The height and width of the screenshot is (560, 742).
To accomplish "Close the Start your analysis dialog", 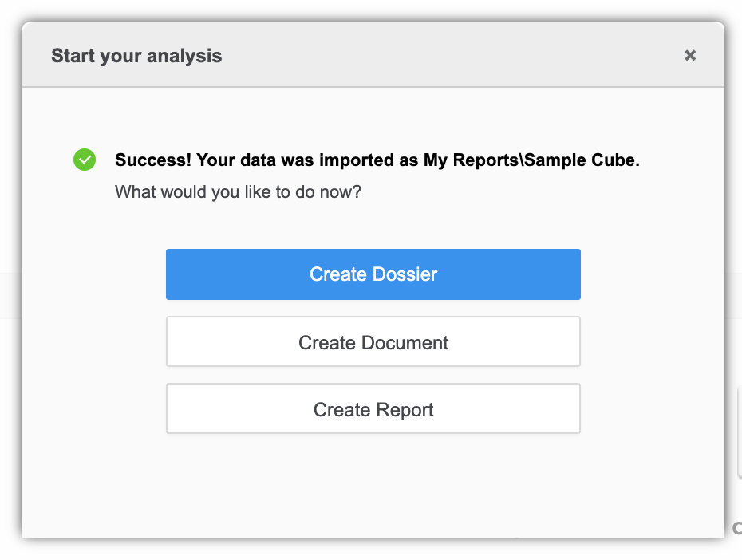I will 690,55.
